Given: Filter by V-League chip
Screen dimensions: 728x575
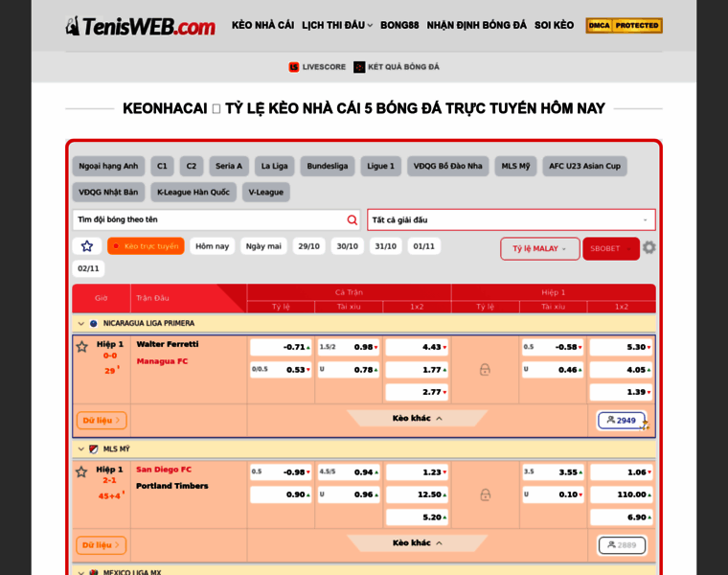Looking at the screenshot, I should (266, 193).
